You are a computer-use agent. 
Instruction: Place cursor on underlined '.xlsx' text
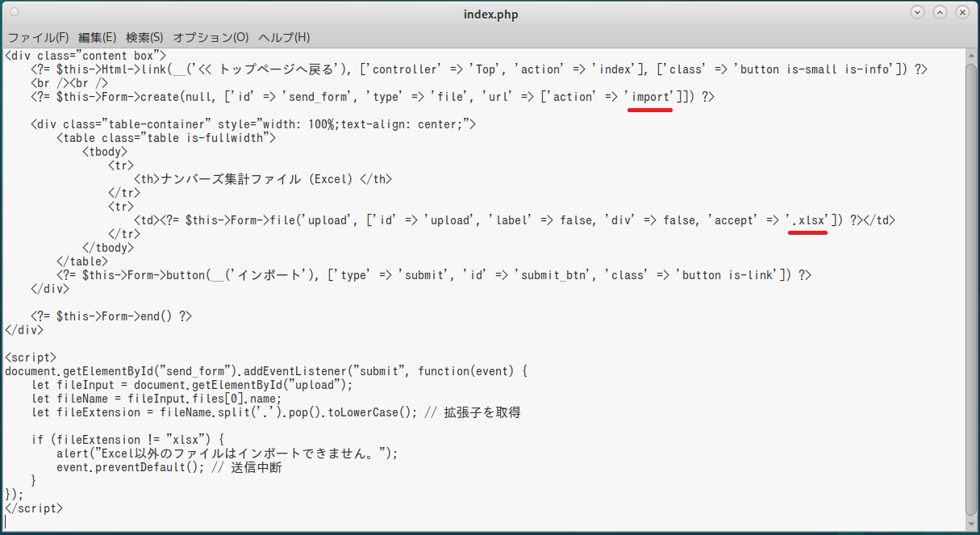tap(807, 220)
